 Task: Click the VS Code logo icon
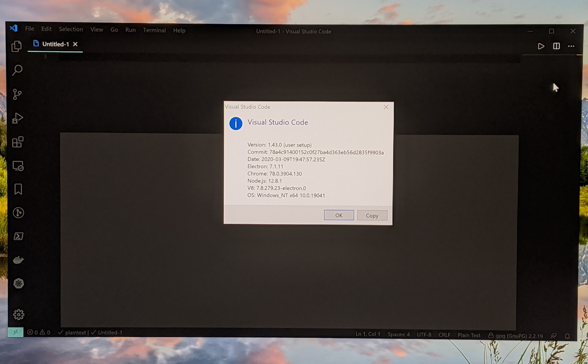pyautogui.click(x=13, y=28)
